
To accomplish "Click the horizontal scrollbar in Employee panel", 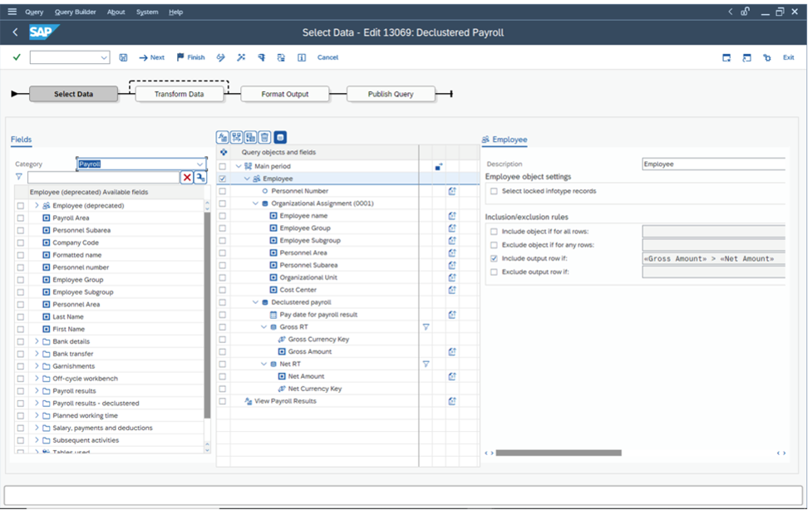I will click(558, 453).
